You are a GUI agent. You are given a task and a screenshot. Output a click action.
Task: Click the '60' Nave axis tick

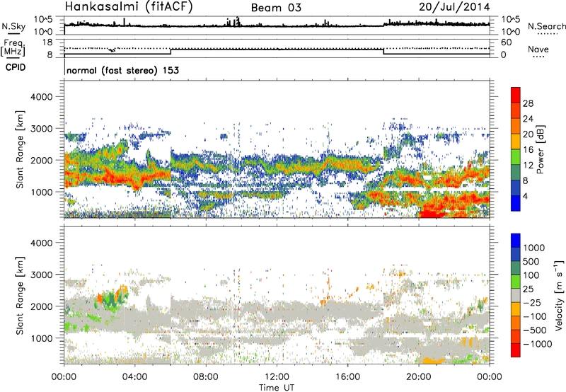click(x=507, y=42)
